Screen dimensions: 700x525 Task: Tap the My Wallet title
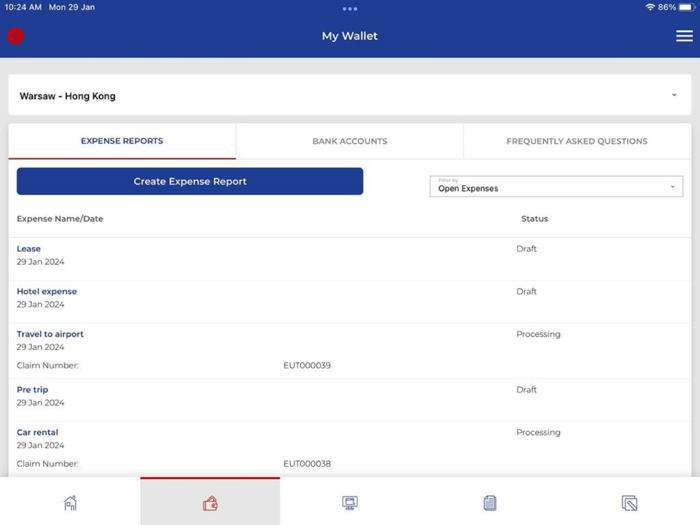pyautogui.click(x=350, y=36)
